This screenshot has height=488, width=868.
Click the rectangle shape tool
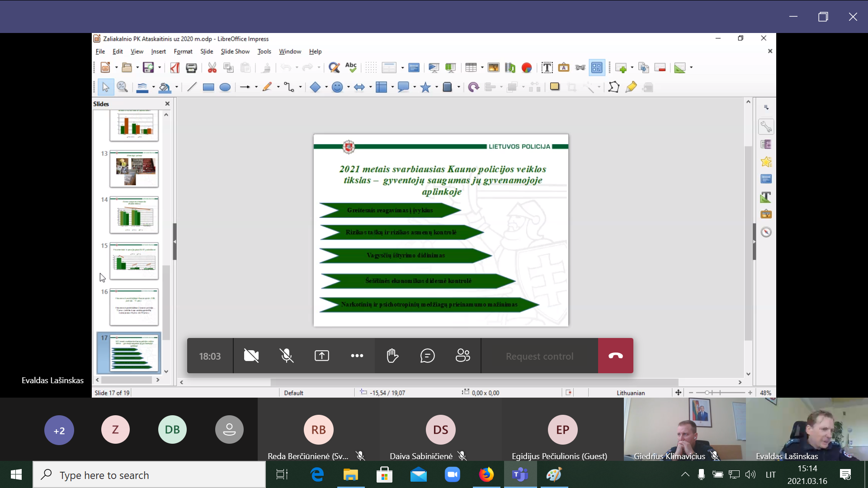coord(208,87)
